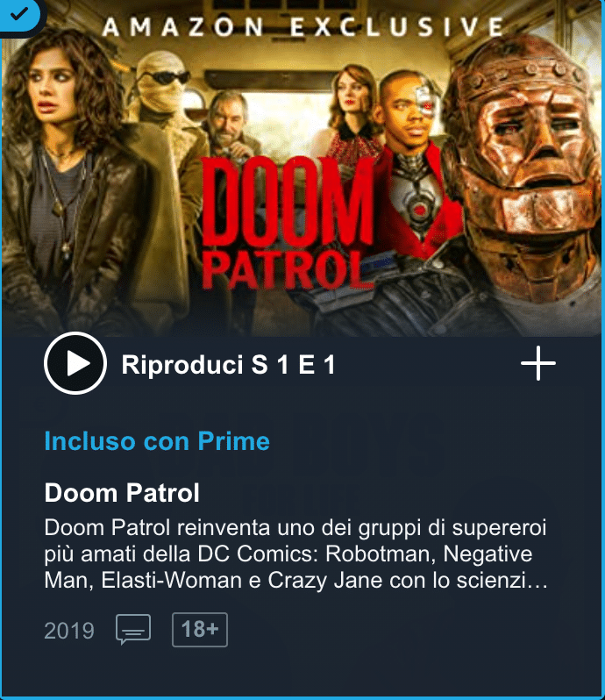The width and height of the screenshot is (605, 700).
Task: Click the bandaged Negative Man with sunglasses
Action: (x=163, y=89)
